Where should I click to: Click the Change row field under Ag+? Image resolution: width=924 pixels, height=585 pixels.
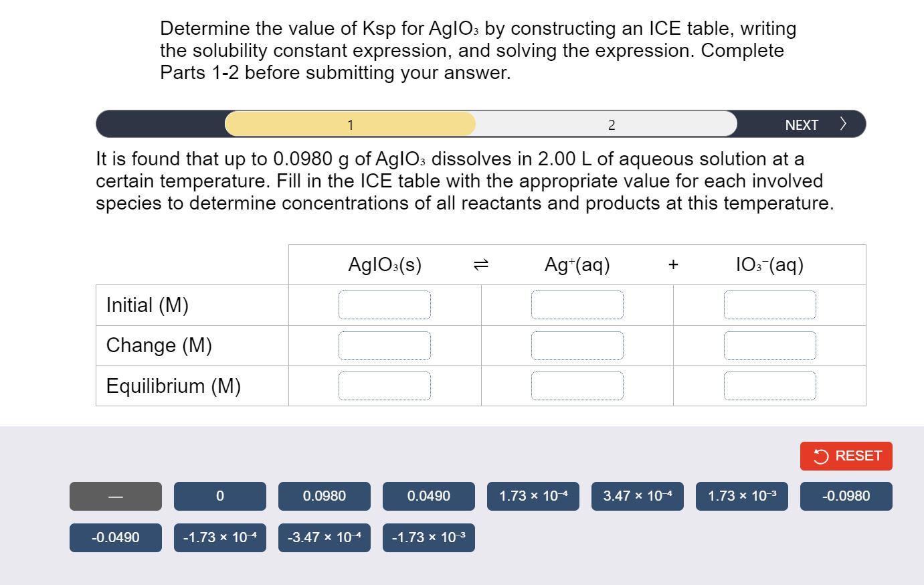[577, 345]
